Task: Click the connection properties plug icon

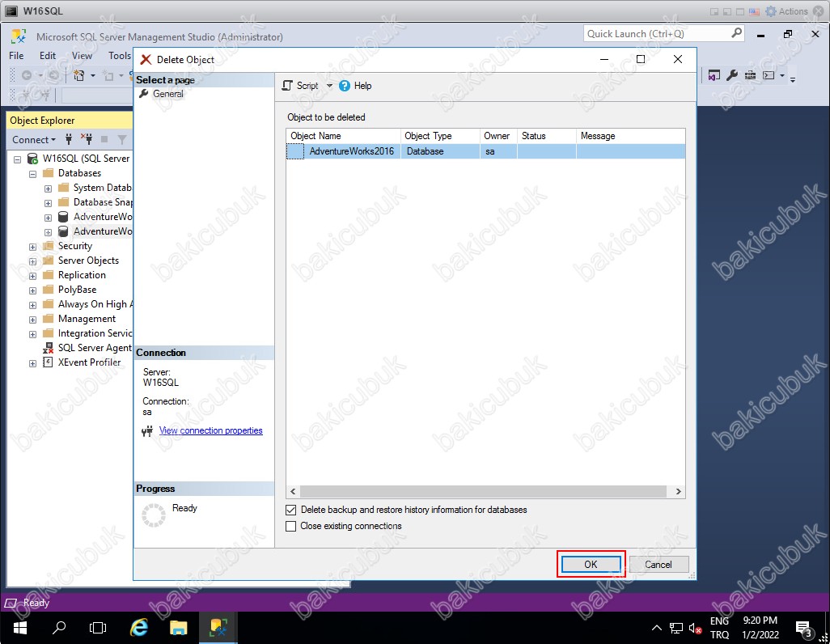Action: click(x=147, y=431)
